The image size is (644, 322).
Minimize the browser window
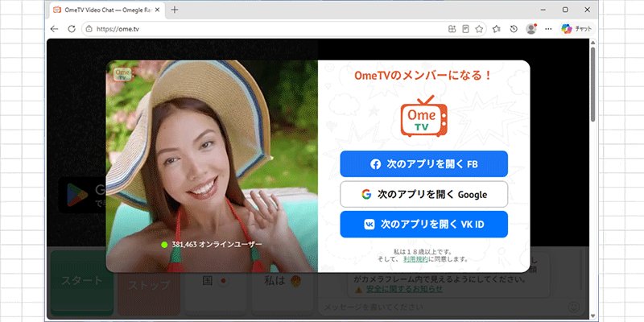click(x=543, y=10)
